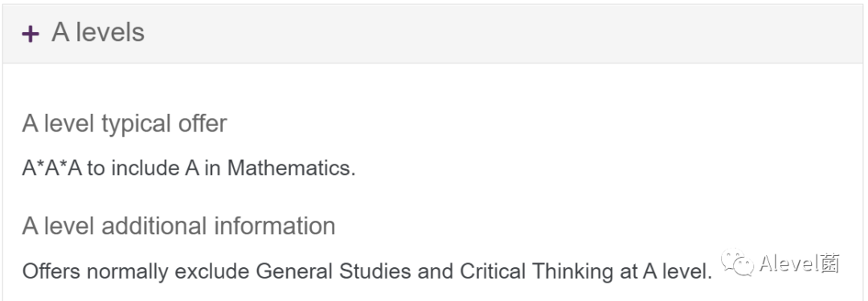Click the word additional in second subheading
This screenshot has width=868, height=301.
tap(154, 226)
